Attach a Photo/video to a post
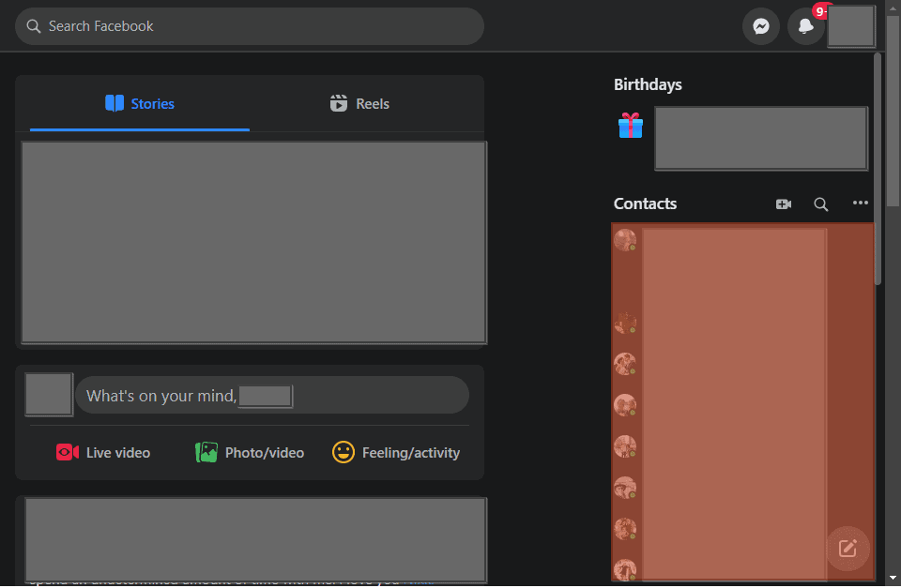The height and width of the screenshot is (588, 901). (249, 452)
